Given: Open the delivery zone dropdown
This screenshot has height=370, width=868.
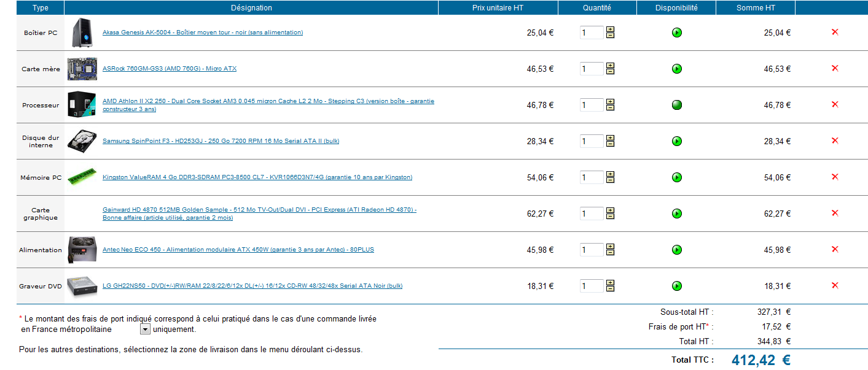Looking at the screenshot, I should (x=145, y=330).
